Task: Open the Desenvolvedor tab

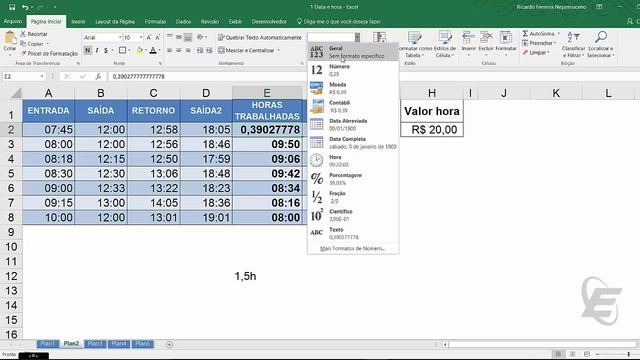Action: 269,22
